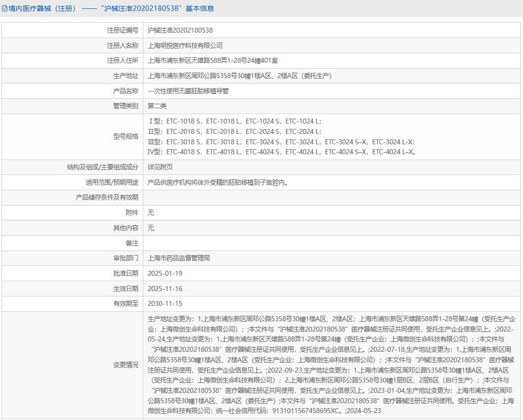Click the 变更情况 label

pos(126,365)
